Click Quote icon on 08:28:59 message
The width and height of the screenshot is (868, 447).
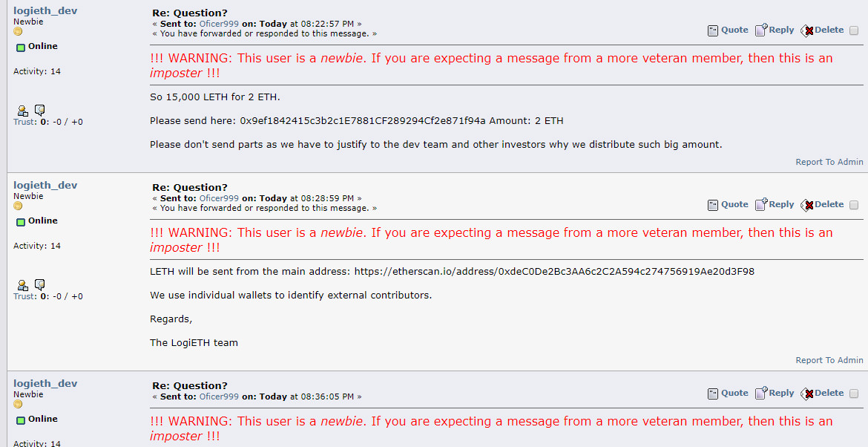713,205
